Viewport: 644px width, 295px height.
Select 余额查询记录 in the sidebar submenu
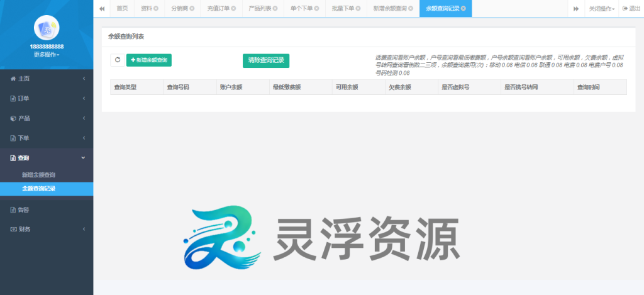47,189
